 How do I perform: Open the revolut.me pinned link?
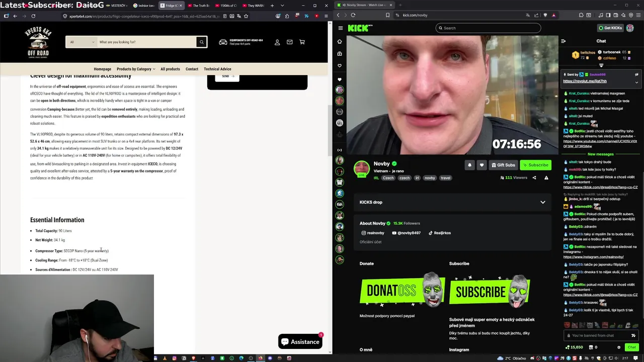585,81
